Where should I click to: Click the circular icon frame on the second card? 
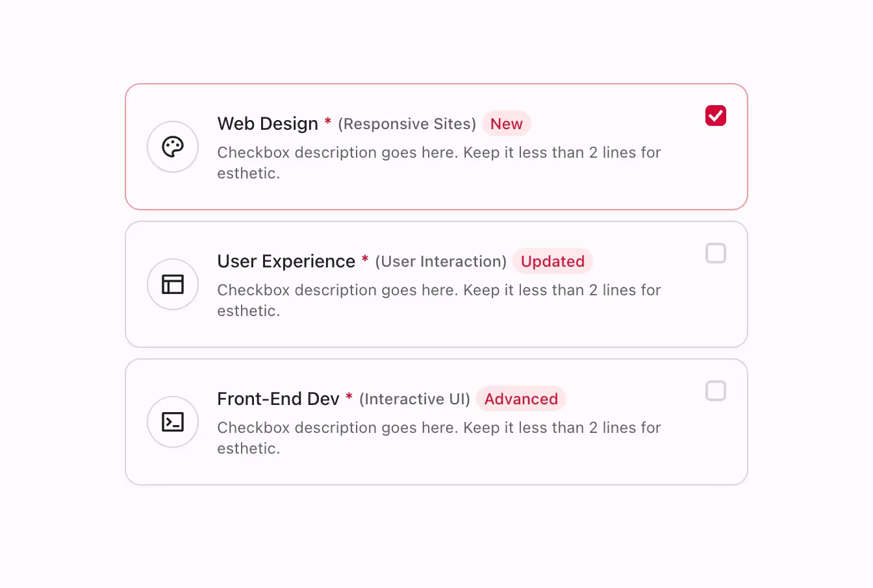(173, 284)
